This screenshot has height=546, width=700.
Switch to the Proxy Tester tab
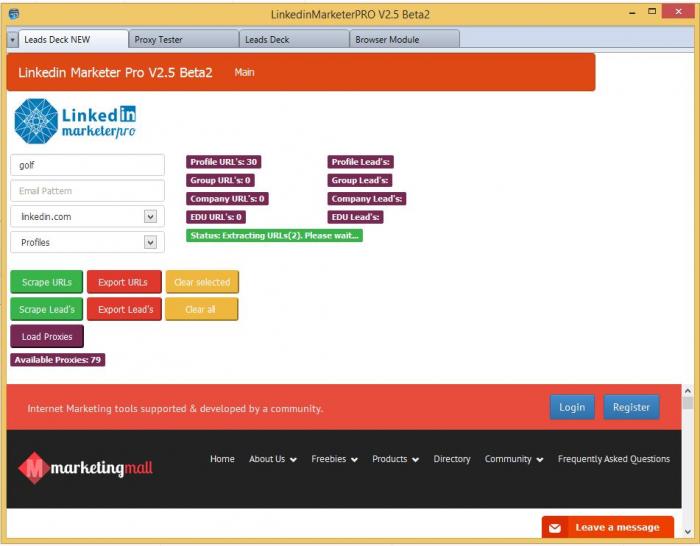(183, 39)
